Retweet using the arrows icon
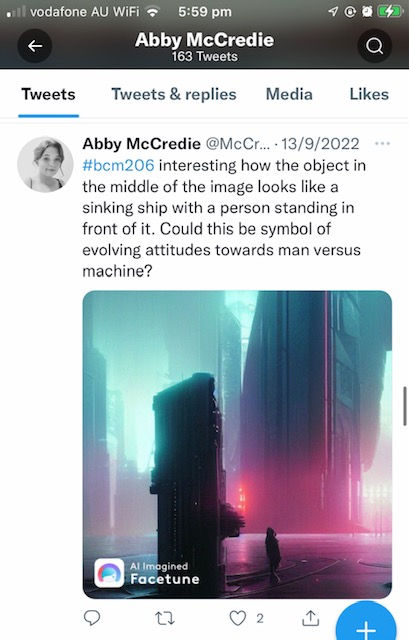This screenshot has width=409, height=640. (165, 618)
